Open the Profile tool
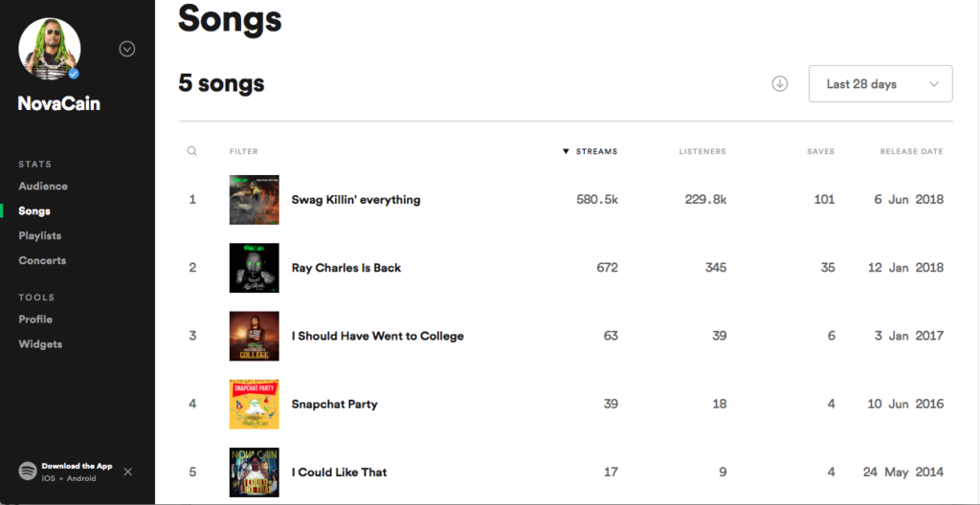980x505 pixels. (35, 318)
